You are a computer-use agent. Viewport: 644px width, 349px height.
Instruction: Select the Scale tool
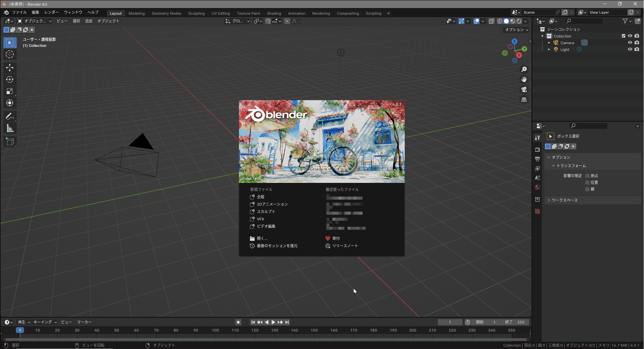point(10,91)
